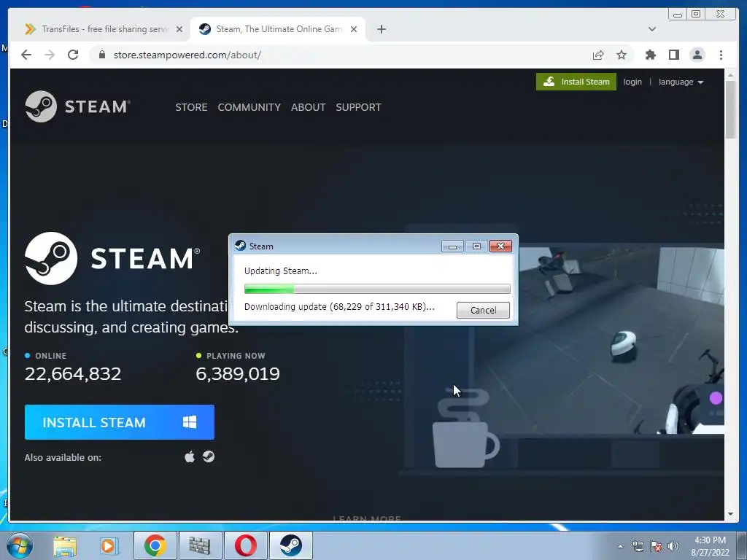Reload the Steam about page
Screen dimensions: 747x560
pyautogui.click(x=73, y=55)
